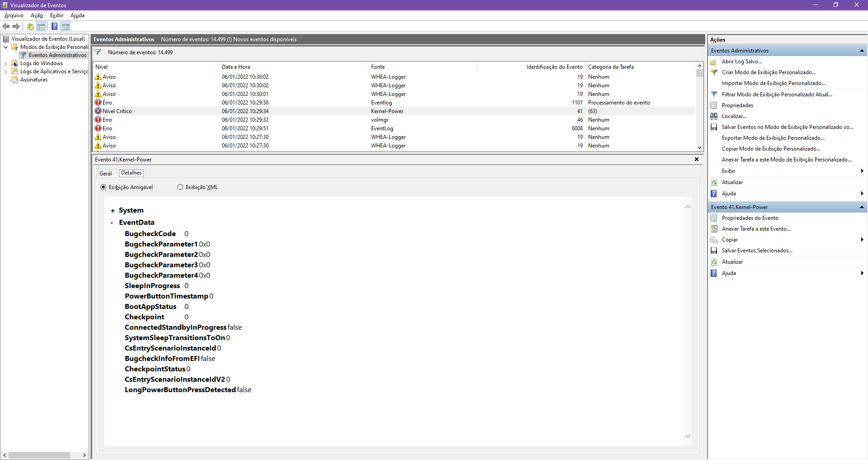Image resolution: width=868 pixels, height=460 pixels.
Task: Switch to the Geral tab
Action: click(x=106, y=174)
